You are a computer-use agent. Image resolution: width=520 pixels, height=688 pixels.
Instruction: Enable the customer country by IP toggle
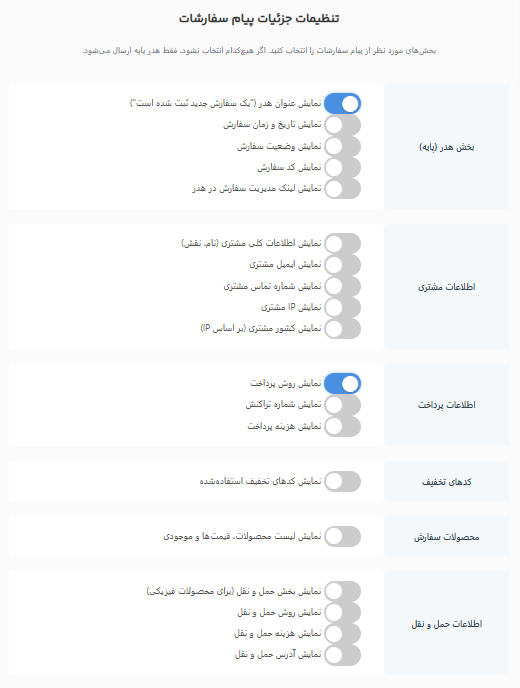click(x=342, y=329)
